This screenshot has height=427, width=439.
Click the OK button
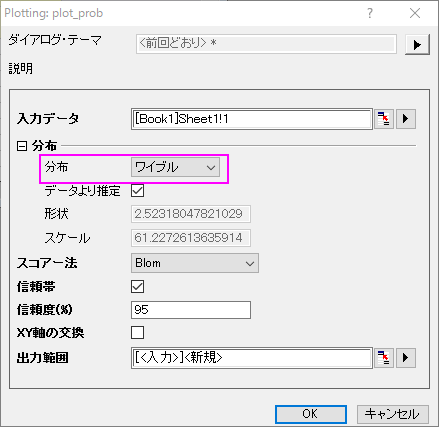pos(311,414)
